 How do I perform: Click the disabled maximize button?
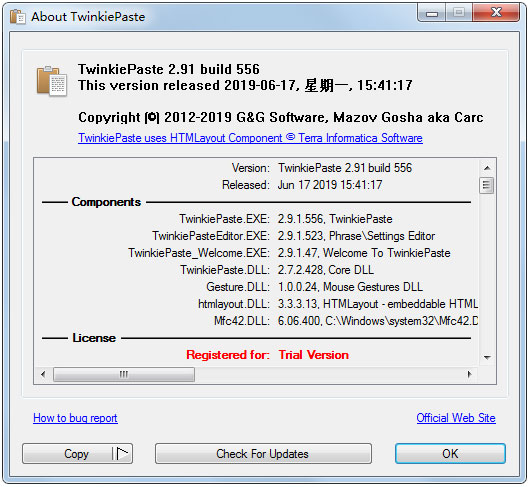tap(459, 13)
